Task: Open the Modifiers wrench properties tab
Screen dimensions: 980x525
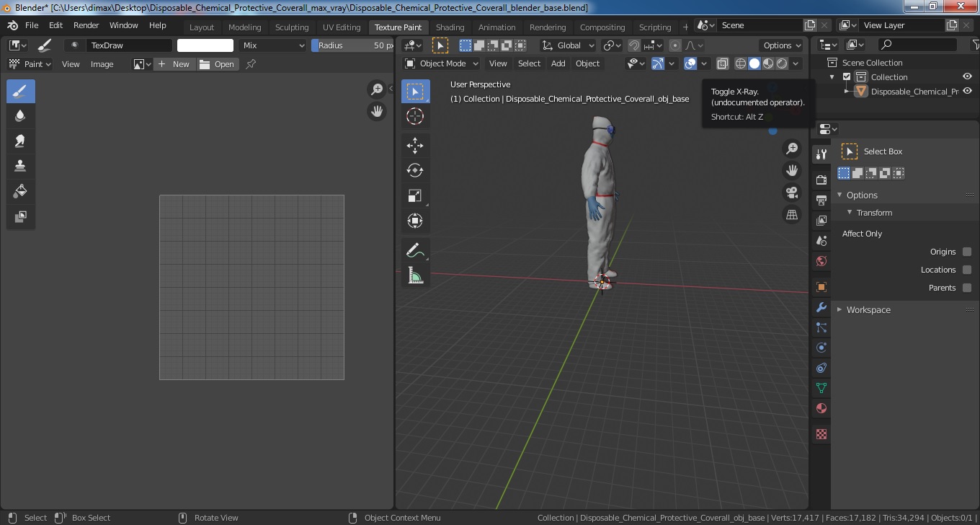Action: 821,307
